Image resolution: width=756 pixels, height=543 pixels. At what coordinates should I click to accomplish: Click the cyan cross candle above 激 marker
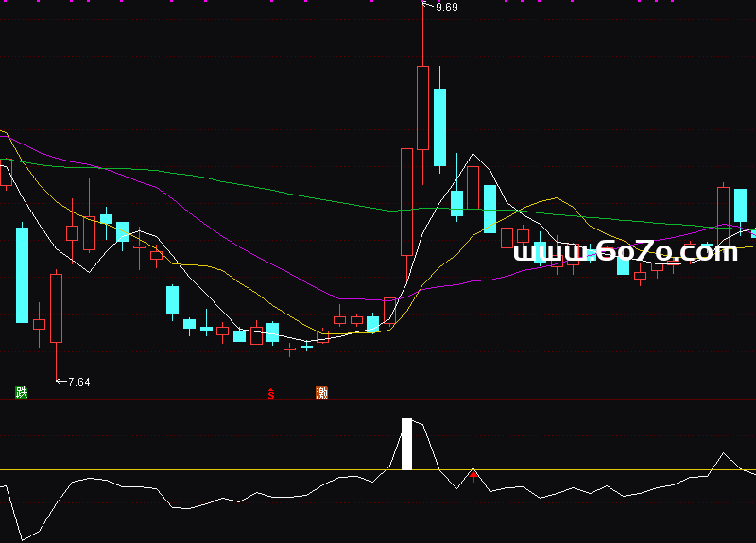(306, 347)
